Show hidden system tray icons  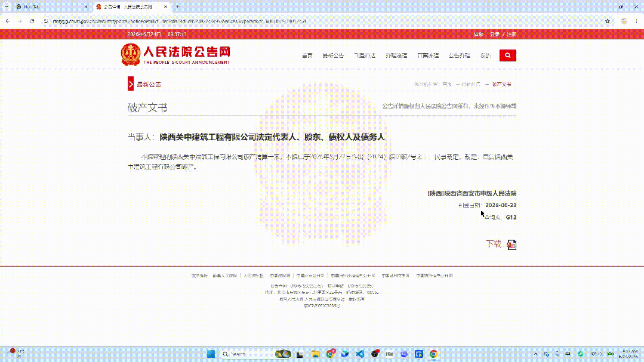click(x=535, y=354)
